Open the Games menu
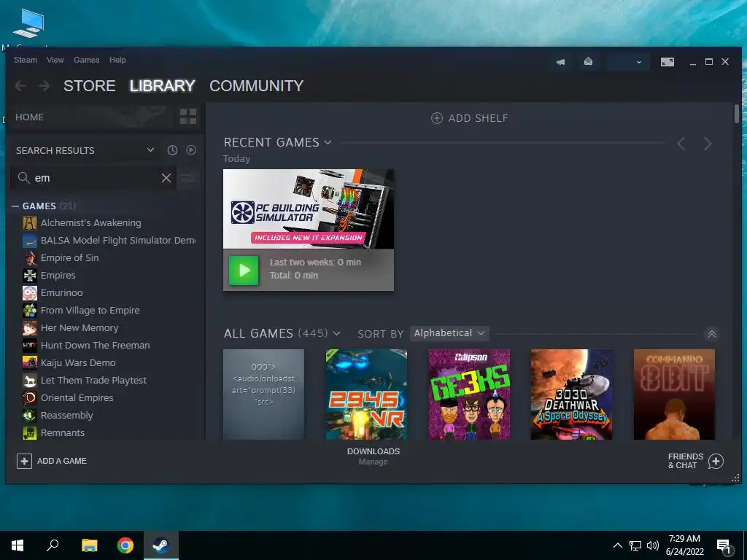The width and height of the screenshot is (747, 560). point(86,60)
